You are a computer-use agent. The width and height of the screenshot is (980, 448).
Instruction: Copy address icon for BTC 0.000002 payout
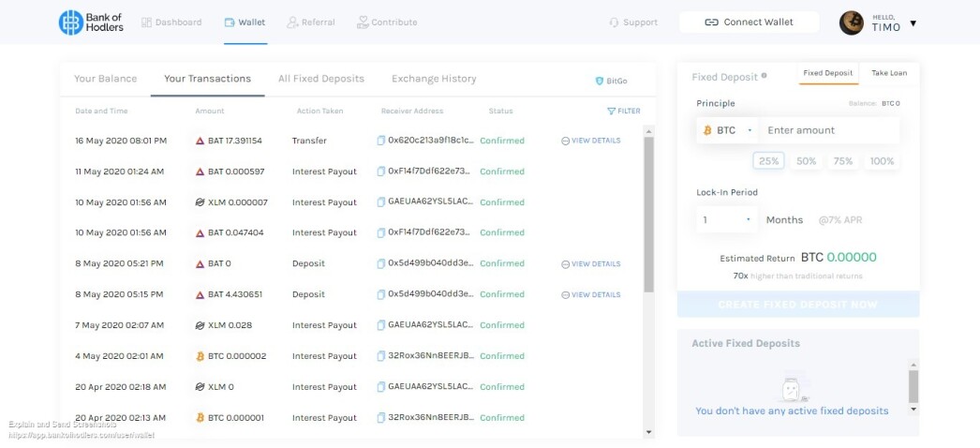click(x=380, y=356)
